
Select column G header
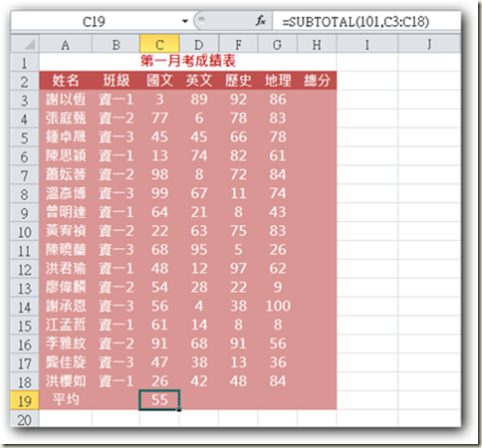tap(278, 44)
